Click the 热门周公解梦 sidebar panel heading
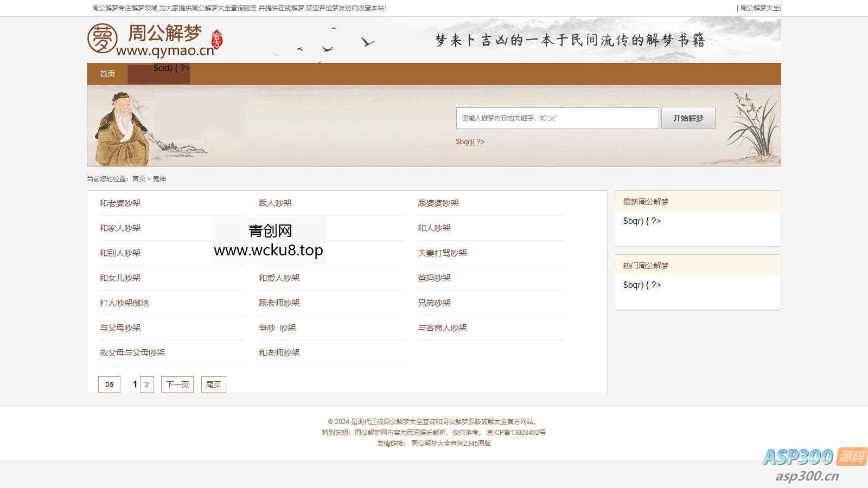Screen dimensions: 868x488 (644, 265)
